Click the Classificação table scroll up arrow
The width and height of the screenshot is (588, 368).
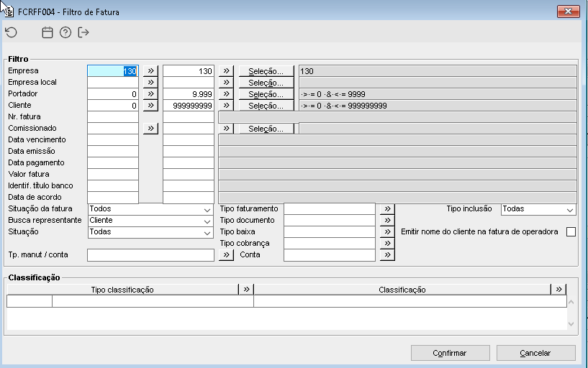point(571,302)
